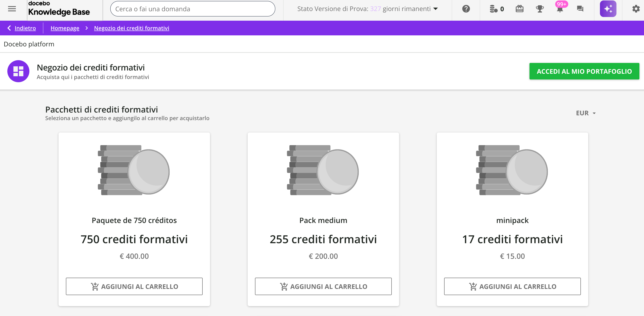Click the Pack medium coin image
644x316 pixels.
[323, 170]
